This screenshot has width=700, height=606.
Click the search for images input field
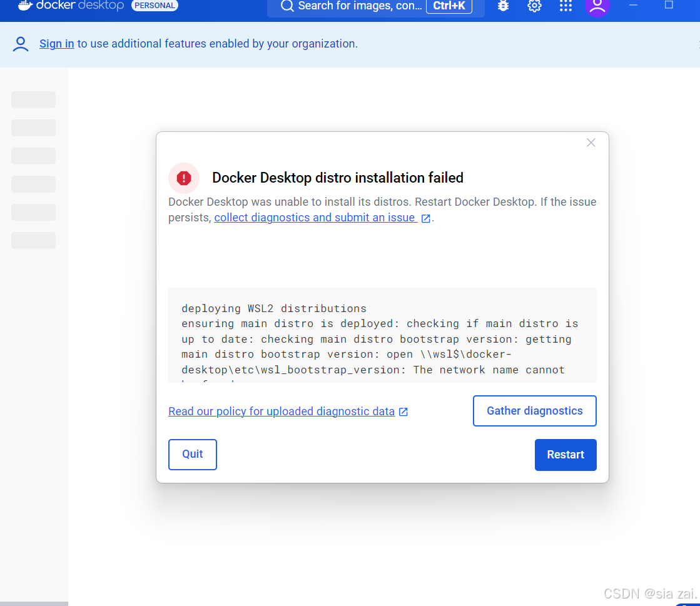pyautogui.click(x=376, y=6)
